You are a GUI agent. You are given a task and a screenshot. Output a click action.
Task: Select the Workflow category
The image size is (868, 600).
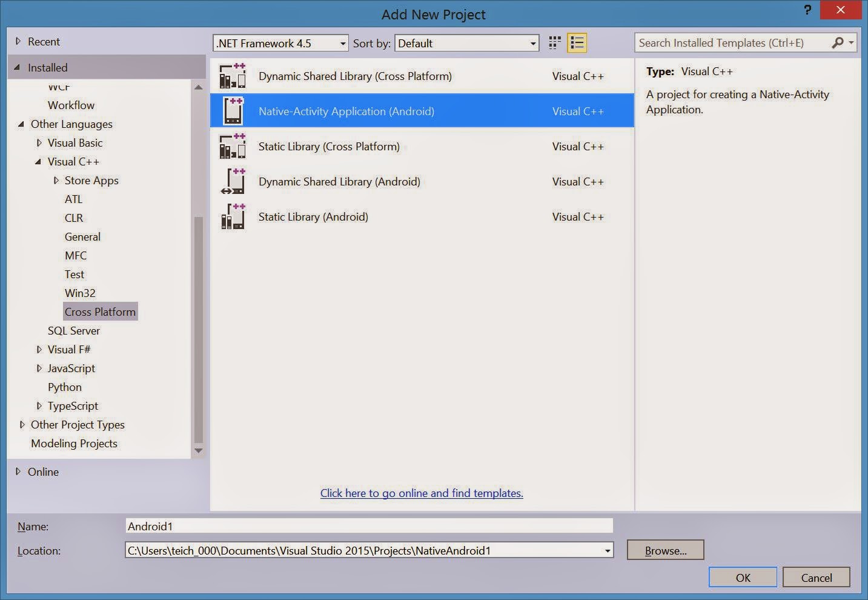[71, 105]
